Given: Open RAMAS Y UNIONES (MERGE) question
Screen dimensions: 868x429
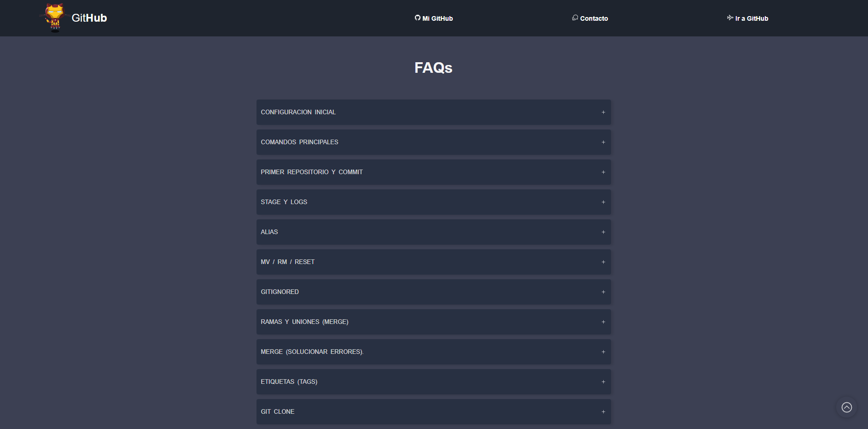Looking at the screenshot, I should [x=434, y=322].
